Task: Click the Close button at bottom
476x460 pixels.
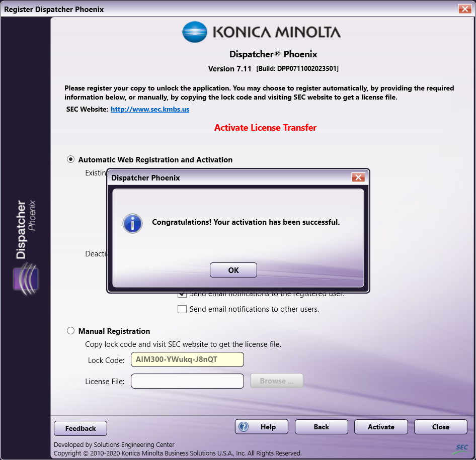Action: 440,427
